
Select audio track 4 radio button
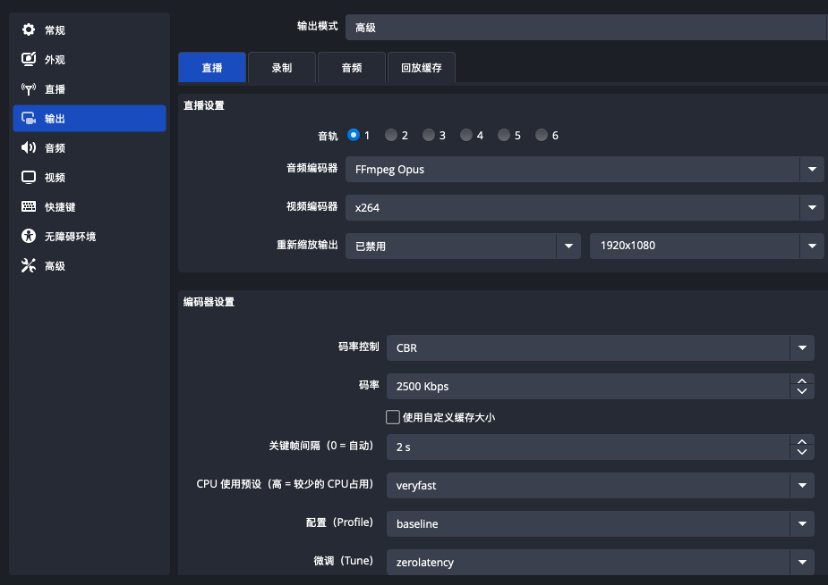(466, 135)
